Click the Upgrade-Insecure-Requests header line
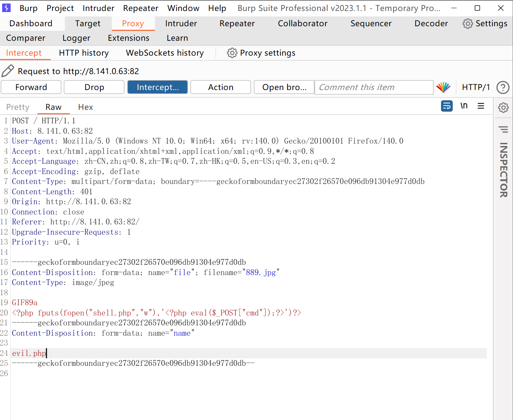 point(71,232)
